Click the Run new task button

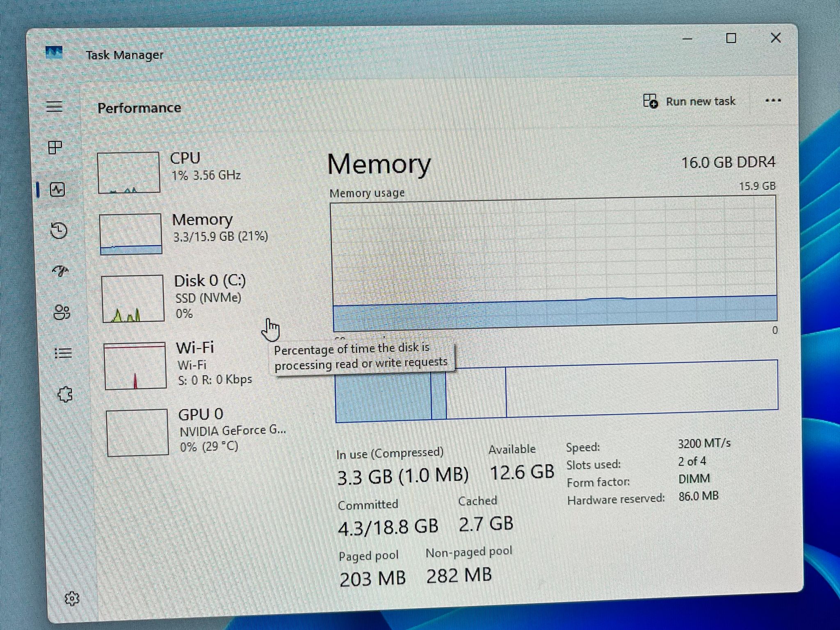click(689, 101)
